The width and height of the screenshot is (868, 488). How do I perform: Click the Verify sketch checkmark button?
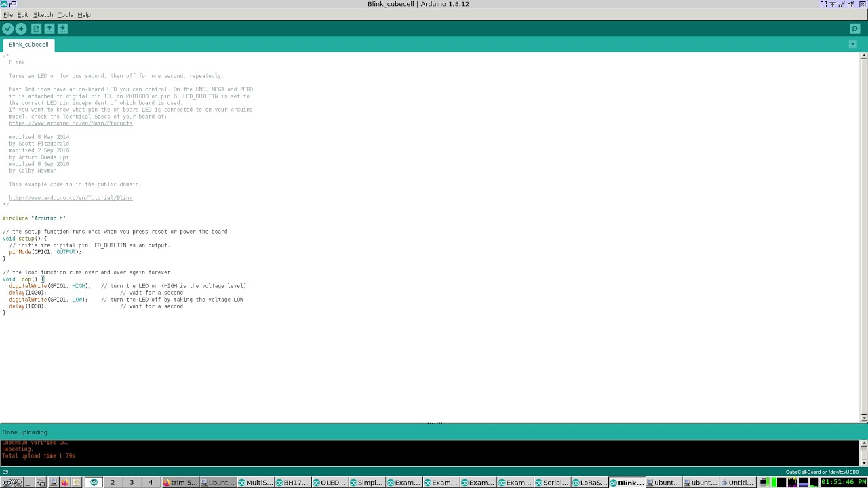point(7,28)
